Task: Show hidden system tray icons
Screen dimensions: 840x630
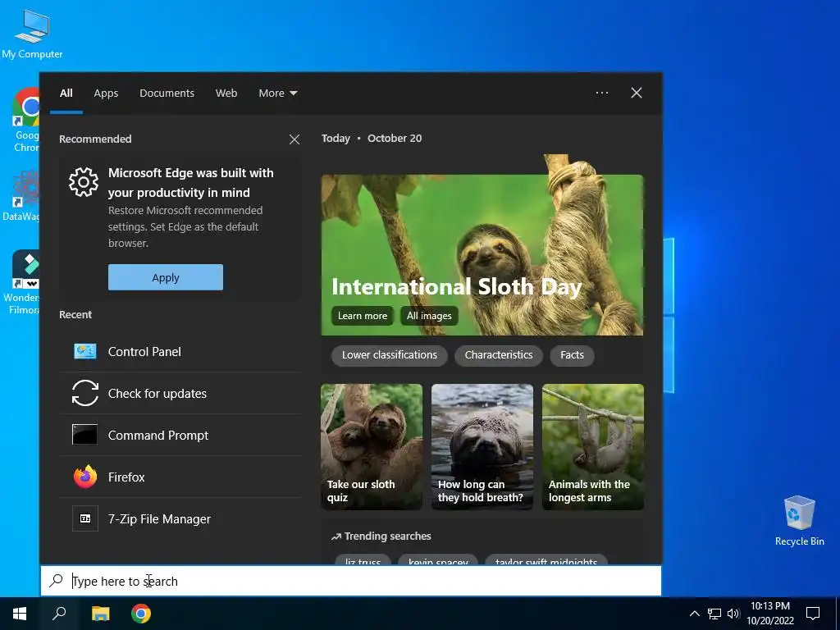Action: coord(694,614)
